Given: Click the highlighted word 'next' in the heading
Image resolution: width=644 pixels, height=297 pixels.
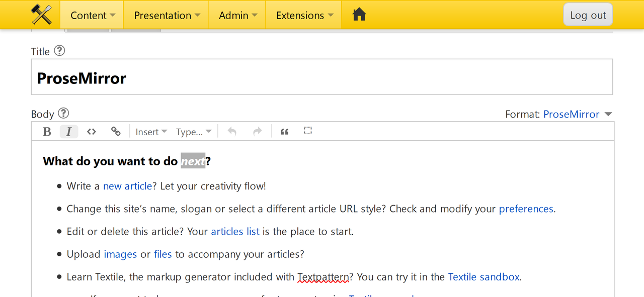Looking at the screenshot, I should coord(193,161).
